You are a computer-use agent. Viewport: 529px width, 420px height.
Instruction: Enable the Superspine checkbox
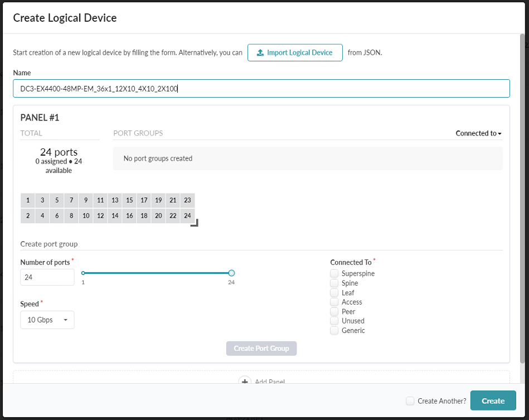[x=334, y=274]
